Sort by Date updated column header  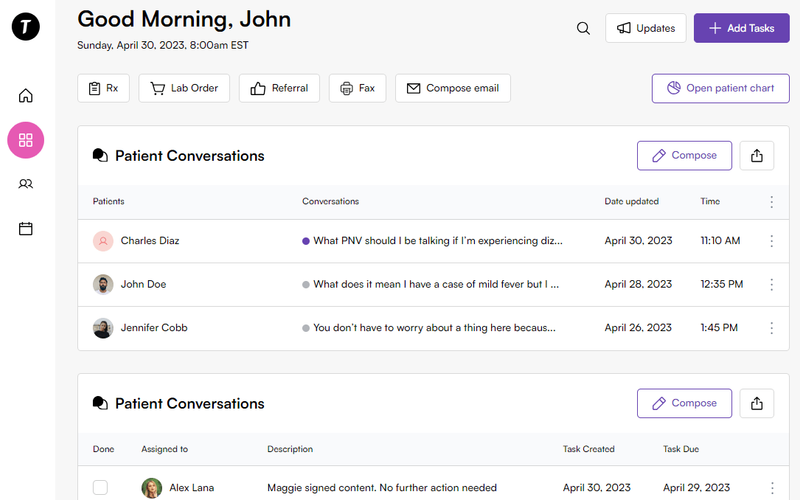[x=632, y=202]
